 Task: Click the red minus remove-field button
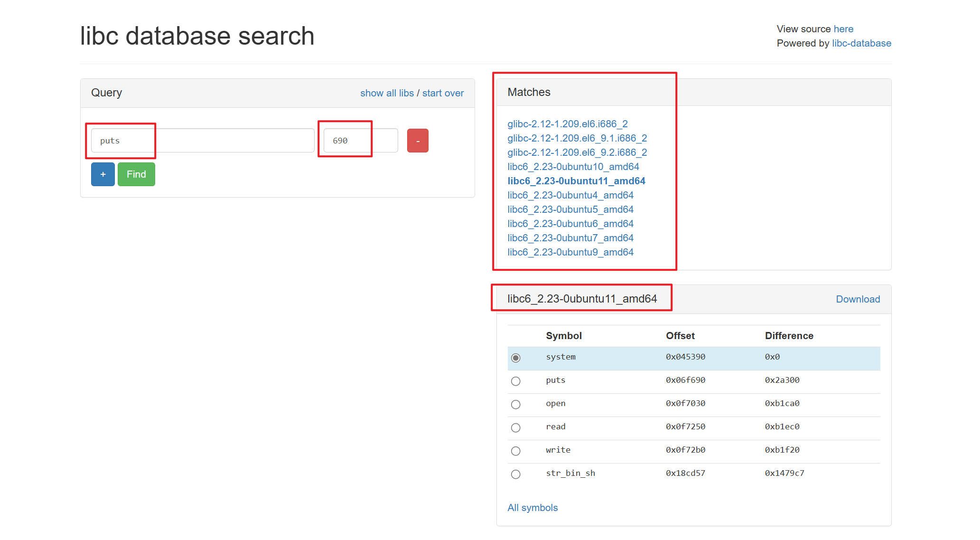[418, 141]
